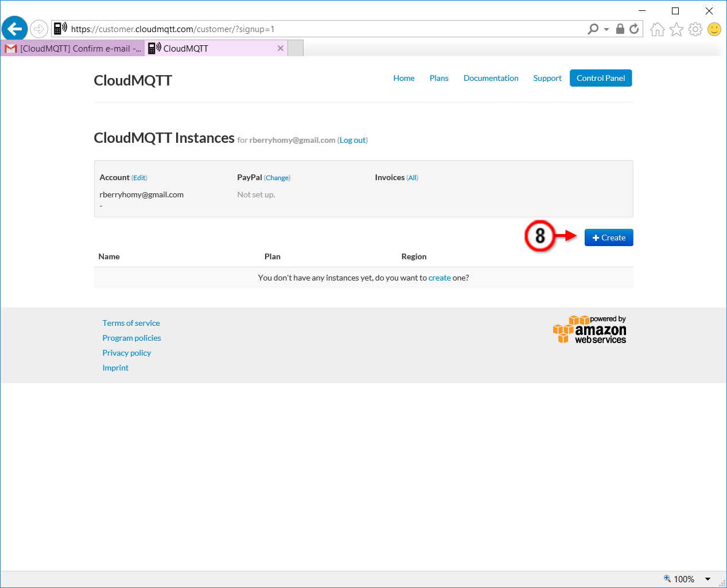Screen dimensions: 727x588
Task: Switch to the Confirm e-mail Gmail tab
Action: (73, 49)
